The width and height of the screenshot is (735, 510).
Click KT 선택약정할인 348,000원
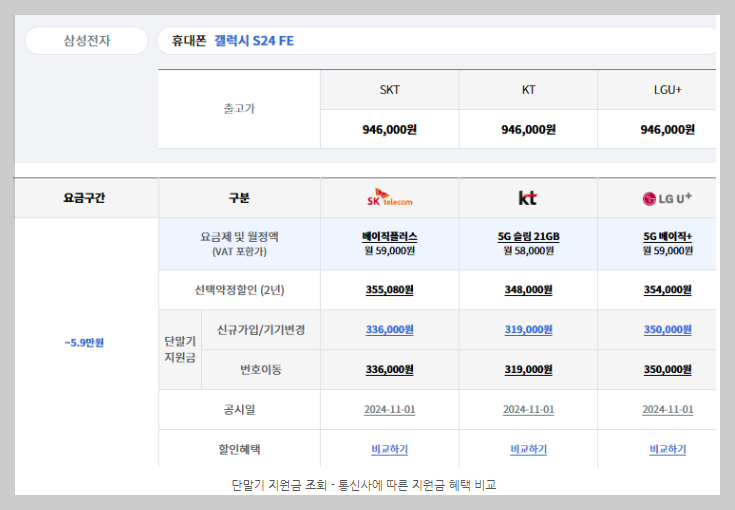point(528,290)
